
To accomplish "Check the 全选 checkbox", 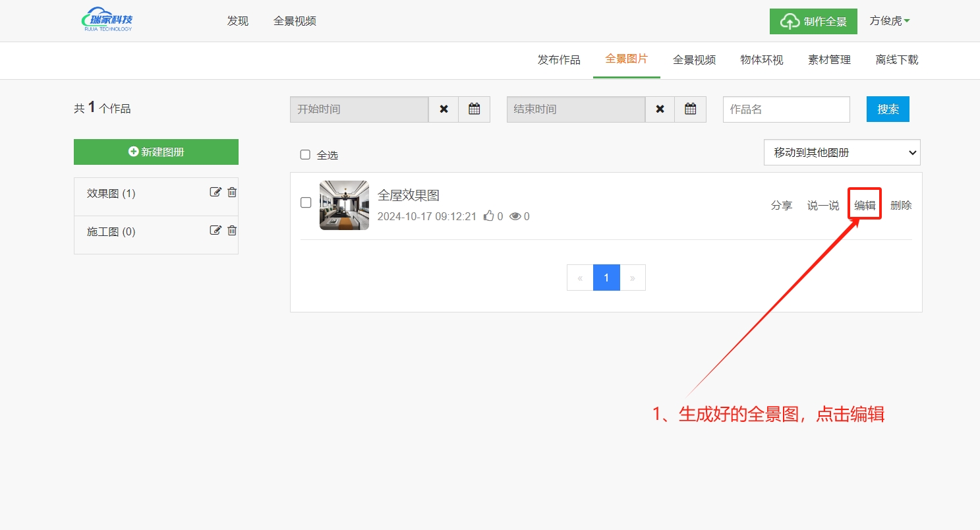I will pos(305,155).
